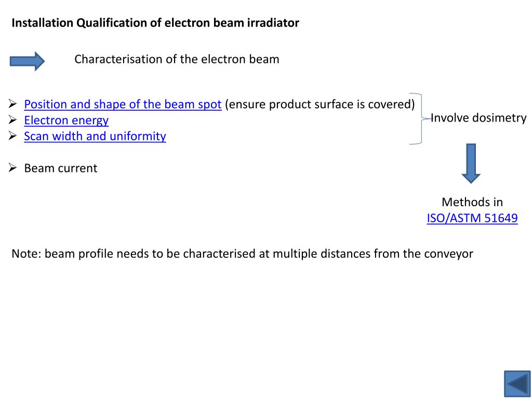This screenshot has width=532, height=399.
Task: Click the Involve dosimetry label
Action: pos(478,118)
